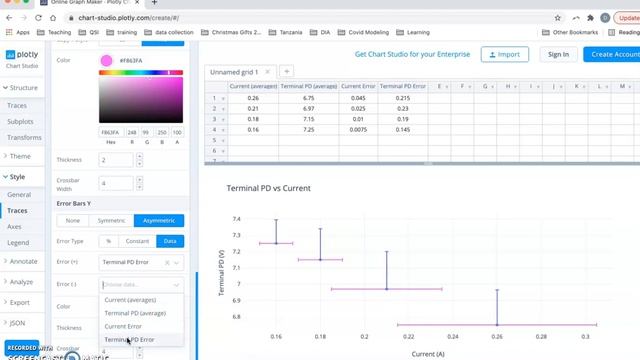This screenshot has height=360, width=640.
Task: Set Error Bars Y to None
Action: tap(73, 220)
